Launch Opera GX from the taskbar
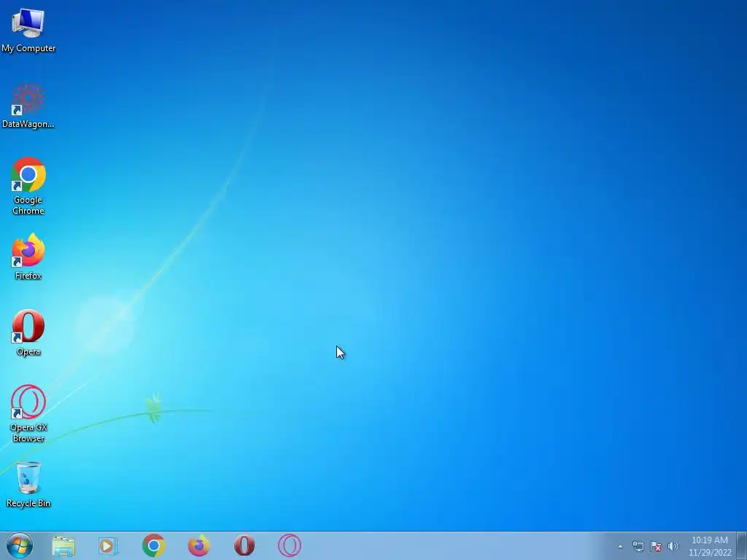Image resolution: width=747 pixels, height=560 pixels. (x=289, y=545)
